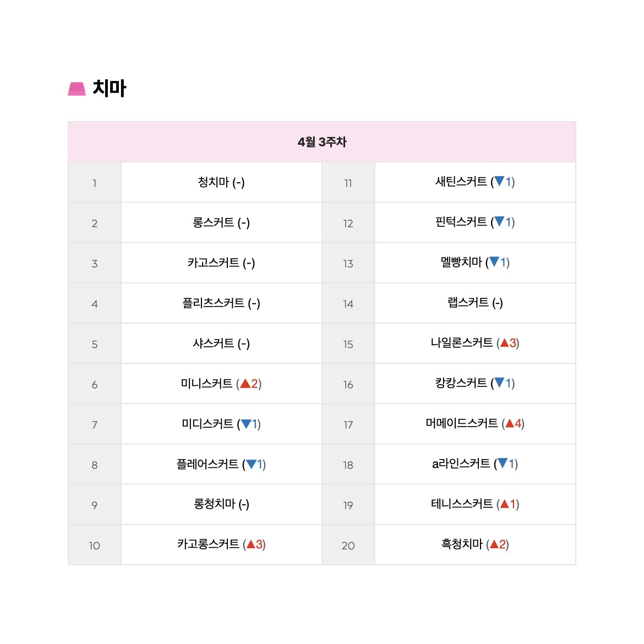Click the blue down arrow beside 새틴스커트

click(499, 182)
